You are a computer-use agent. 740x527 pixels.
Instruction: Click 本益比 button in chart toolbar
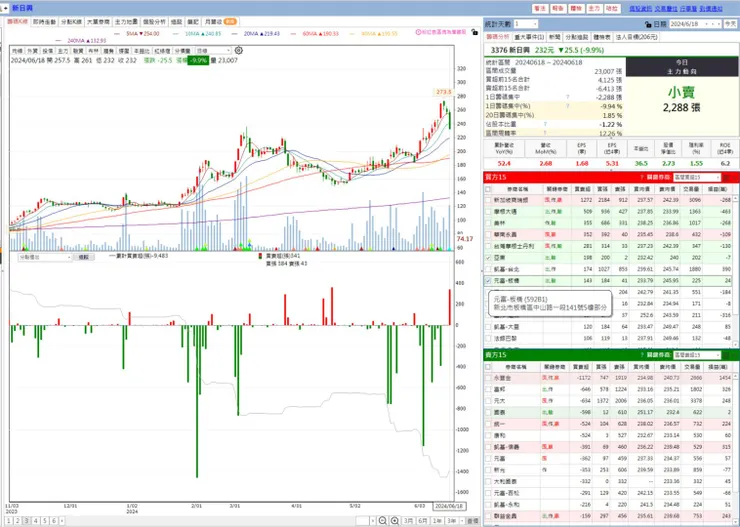tap(141, 50)
